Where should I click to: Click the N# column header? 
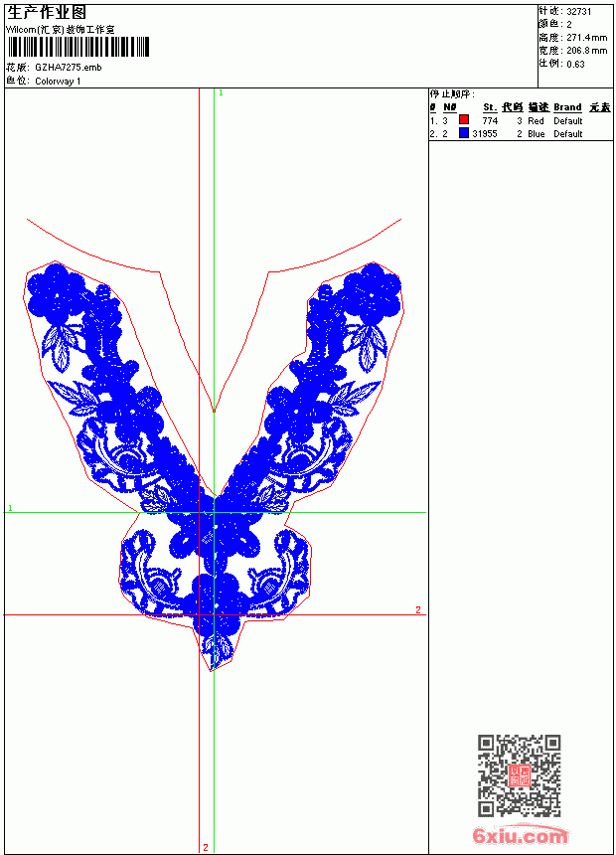(x=449, y=107)
